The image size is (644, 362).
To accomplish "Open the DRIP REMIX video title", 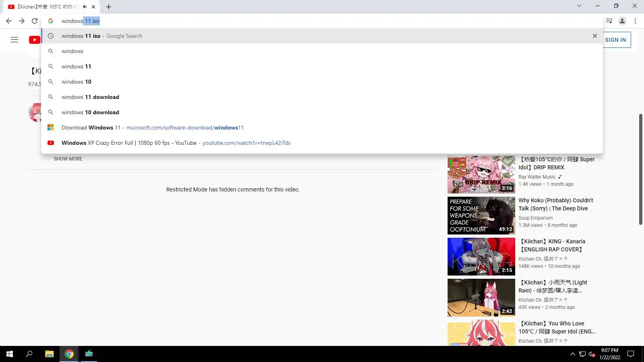I will coord(556,163).
